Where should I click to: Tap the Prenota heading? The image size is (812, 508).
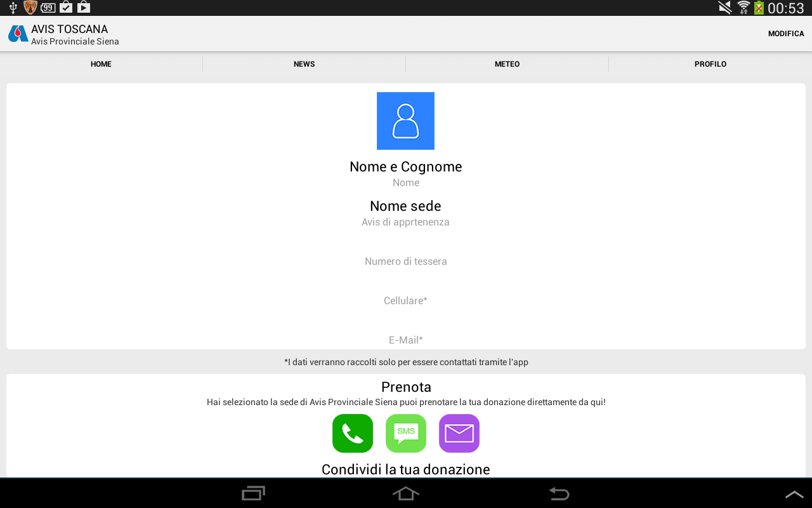[406, 387]
